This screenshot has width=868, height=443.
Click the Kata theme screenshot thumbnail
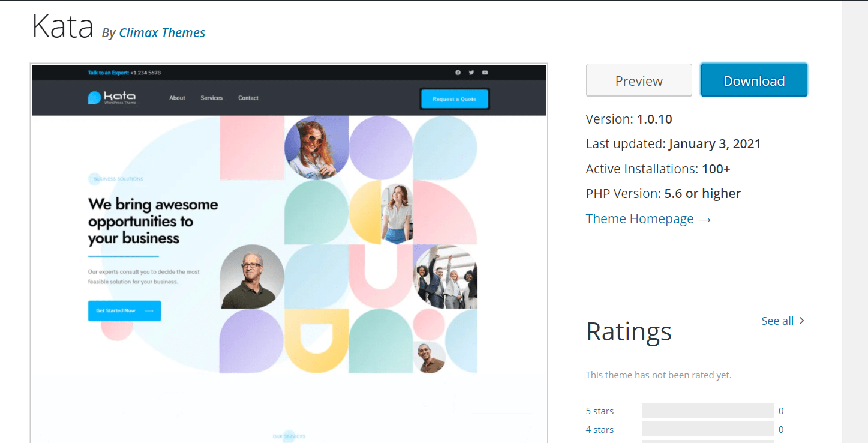[289, 253]
